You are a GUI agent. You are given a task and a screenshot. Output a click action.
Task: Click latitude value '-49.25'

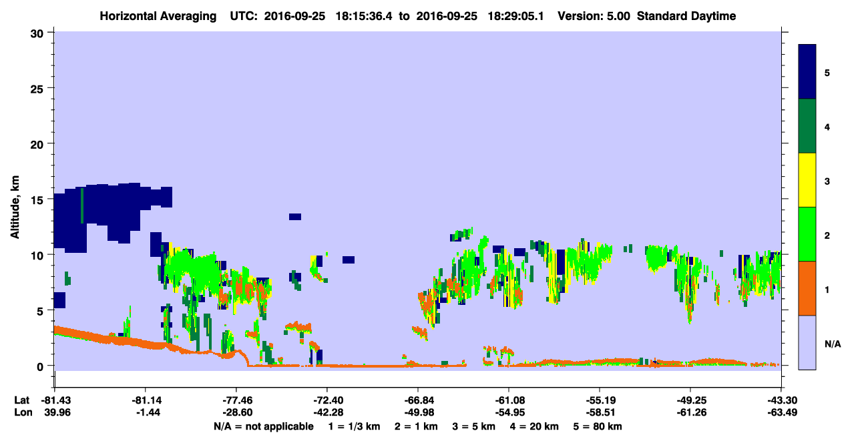(690, 400)
